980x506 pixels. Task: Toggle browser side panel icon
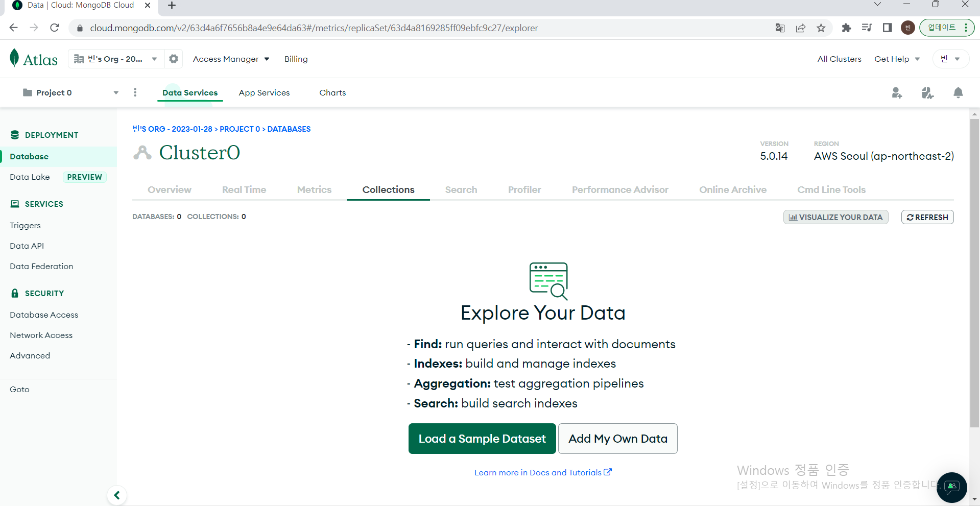pyautogui.click(x=887, y=28)
